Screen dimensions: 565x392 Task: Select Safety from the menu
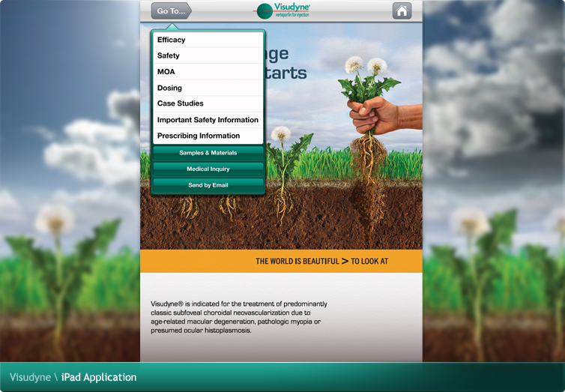pos(208,55)
